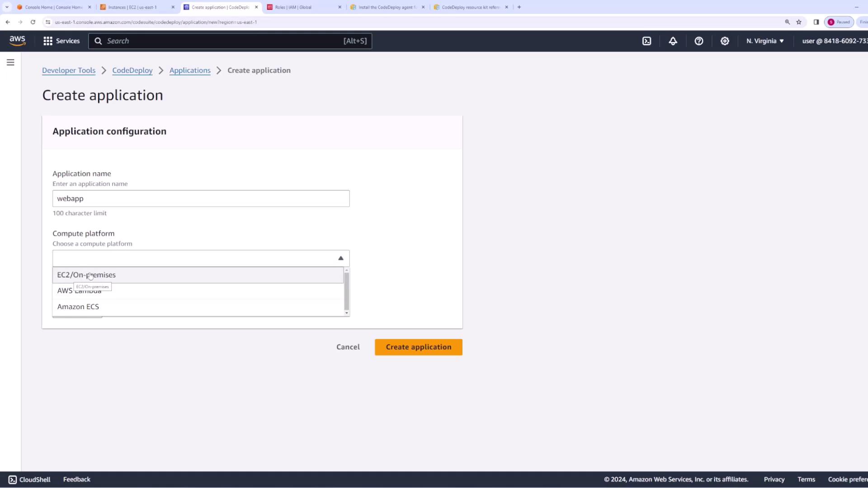Viewport: 868px width, 488px height.
Task: Bookmark the page with the star icon
Action: coord(799,22)
